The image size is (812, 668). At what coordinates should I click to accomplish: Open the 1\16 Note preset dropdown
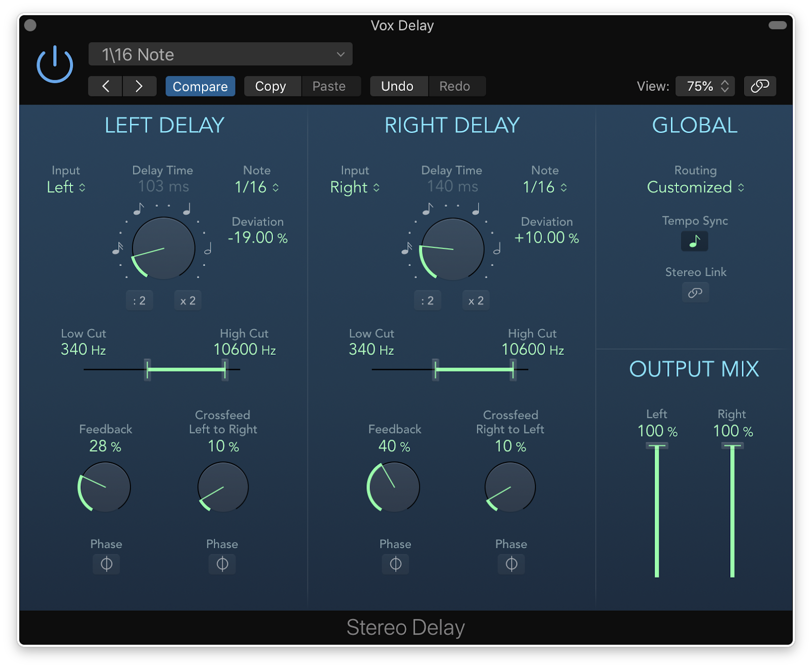pyautogui.click(x=220, y=54)
